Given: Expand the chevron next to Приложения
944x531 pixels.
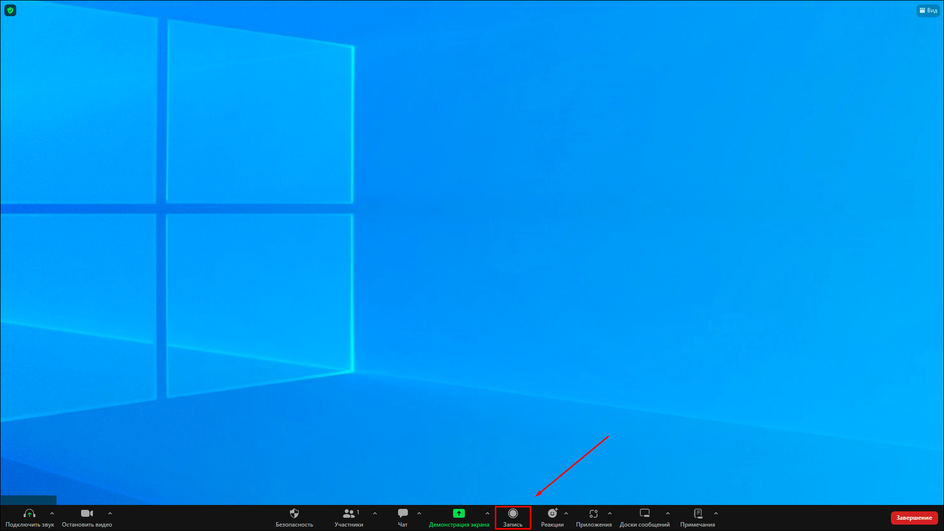Looking at the screenshot, I should tap(609, 514).
